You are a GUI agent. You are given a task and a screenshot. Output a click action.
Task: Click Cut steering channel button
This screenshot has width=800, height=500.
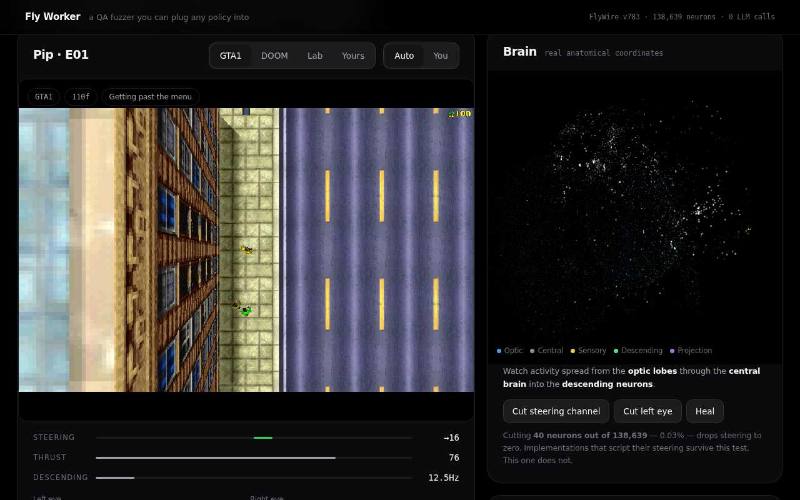tap(556, 411)
